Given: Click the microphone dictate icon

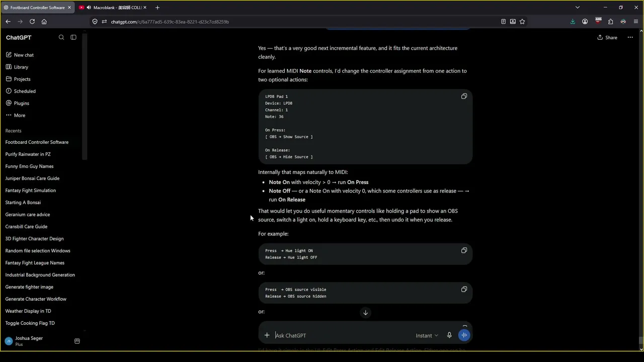Looking at the screenshot, I should (449, 335).
